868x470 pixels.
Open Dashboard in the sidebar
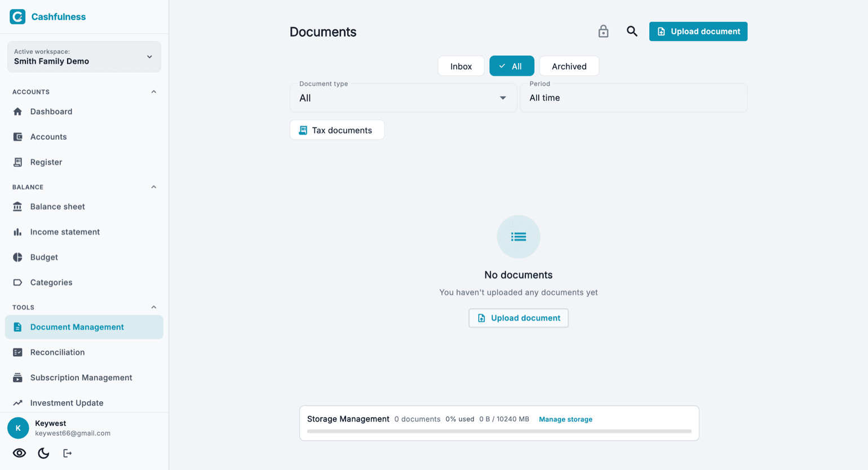(84, 112)
